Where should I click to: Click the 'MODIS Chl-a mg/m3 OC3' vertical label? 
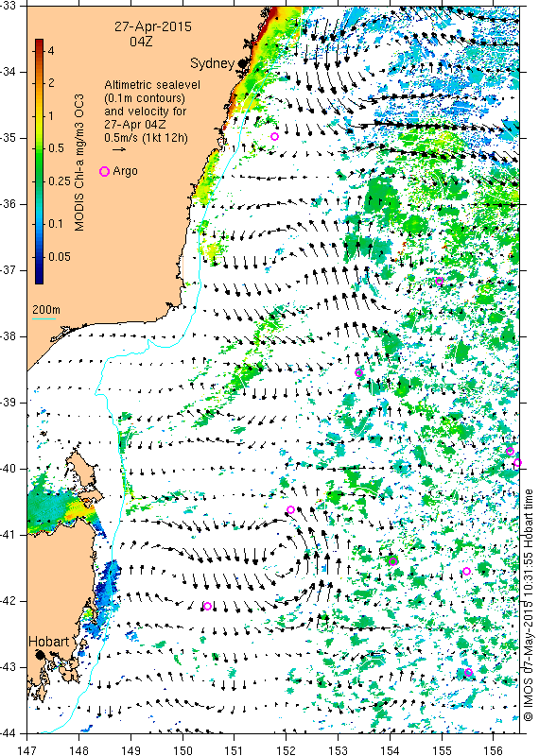[79, 163]
